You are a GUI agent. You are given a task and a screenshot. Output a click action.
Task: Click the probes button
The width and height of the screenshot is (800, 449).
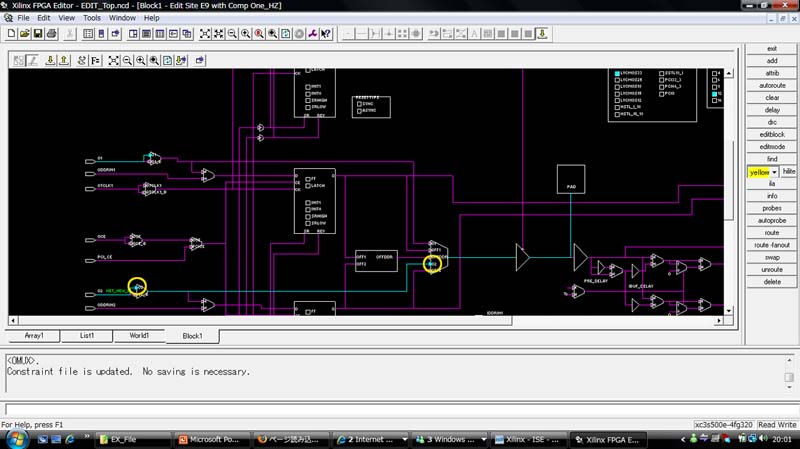[772, 208]
